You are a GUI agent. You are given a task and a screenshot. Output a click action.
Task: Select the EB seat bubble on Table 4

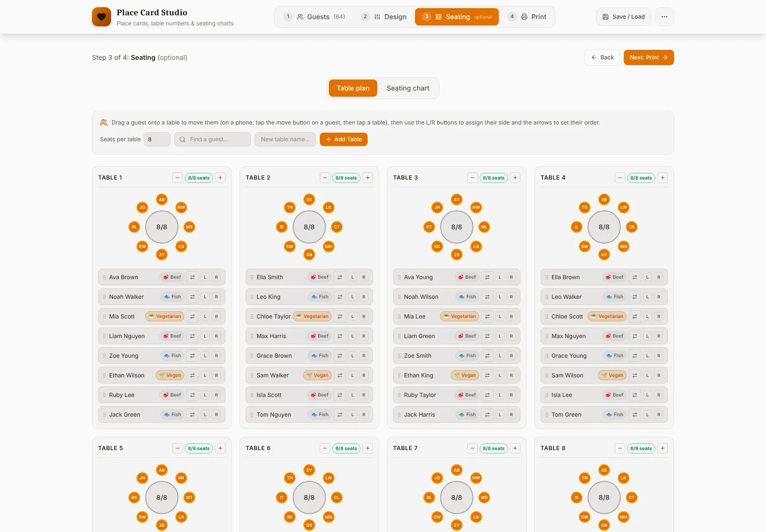click(604, 200)
